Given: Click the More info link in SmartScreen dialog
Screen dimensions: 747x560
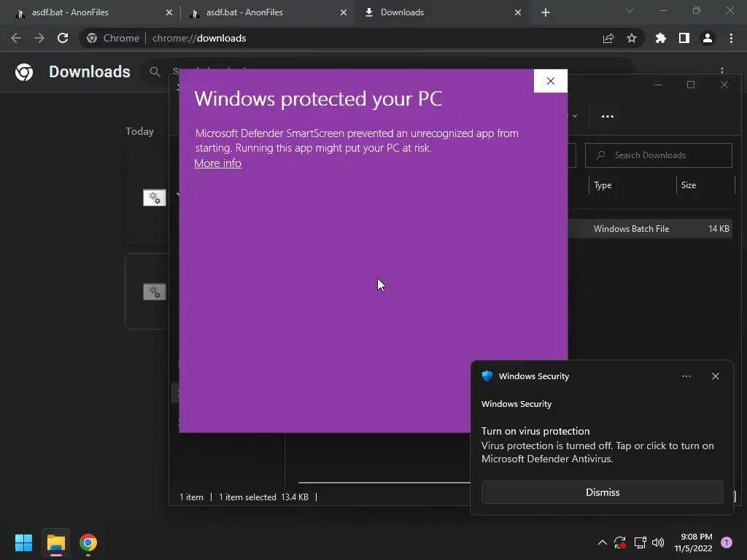Looking at the screenshot, I should click(217, 163).
